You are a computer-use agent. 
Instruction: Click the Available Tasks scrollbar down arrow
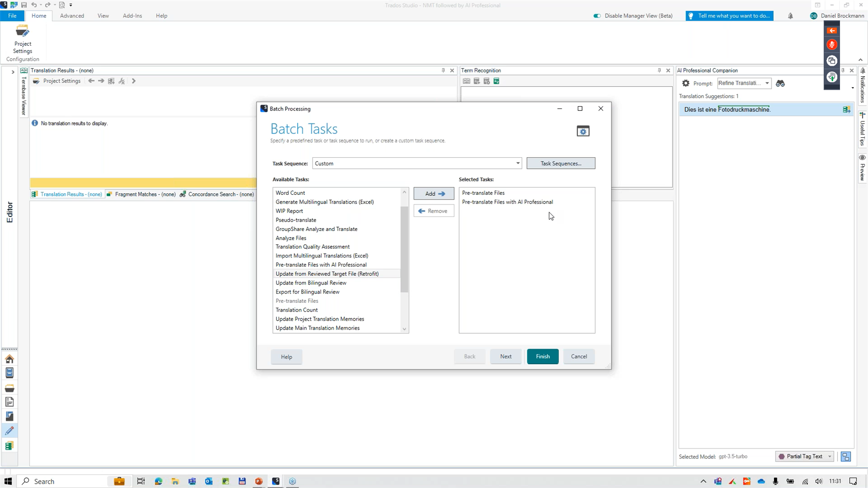(404, 329)
